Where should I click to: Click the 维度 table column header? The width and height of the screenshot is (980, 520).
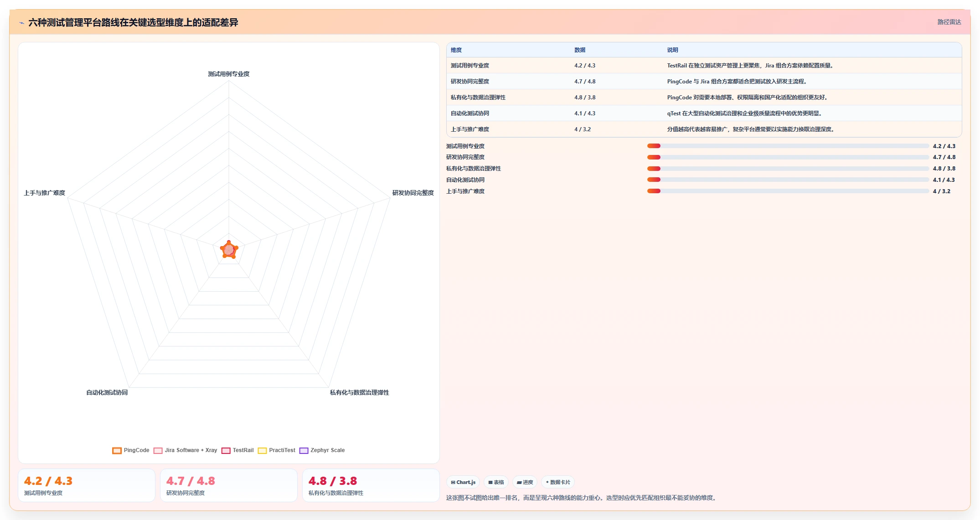pyautogui.click(x=456, y=50)
